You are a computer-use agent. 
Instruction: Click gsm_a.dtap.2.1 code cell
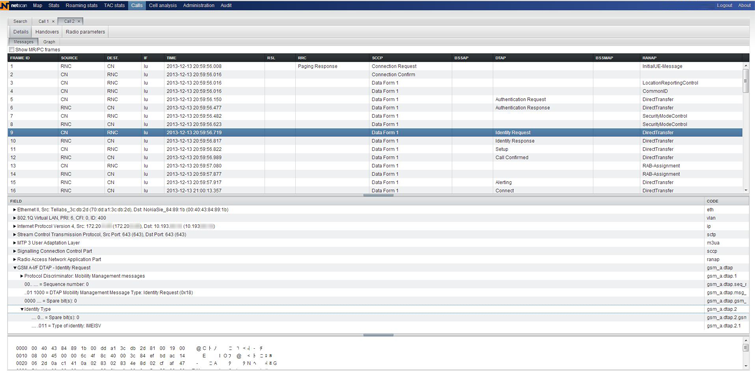pos(727,326)
